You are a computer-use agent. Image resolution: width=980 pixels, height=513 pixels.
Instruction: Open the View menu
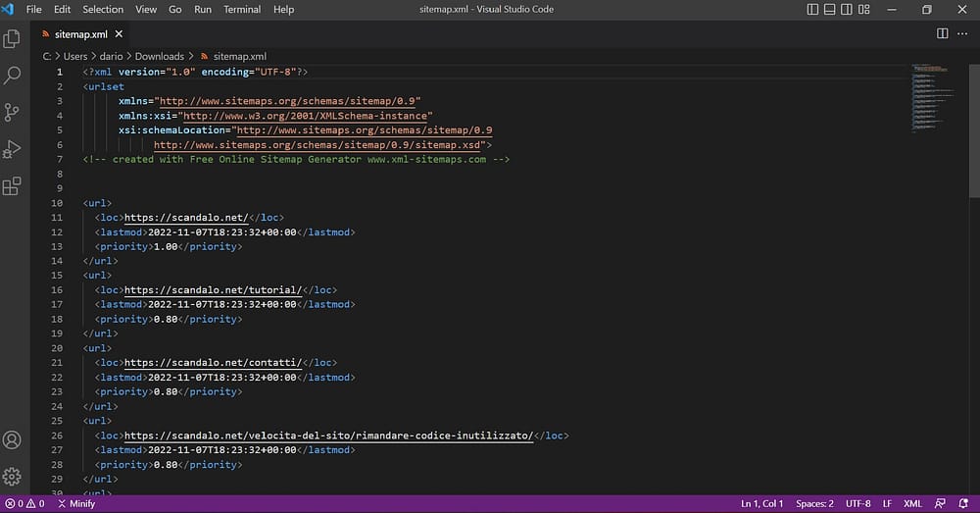click(146, 10)
